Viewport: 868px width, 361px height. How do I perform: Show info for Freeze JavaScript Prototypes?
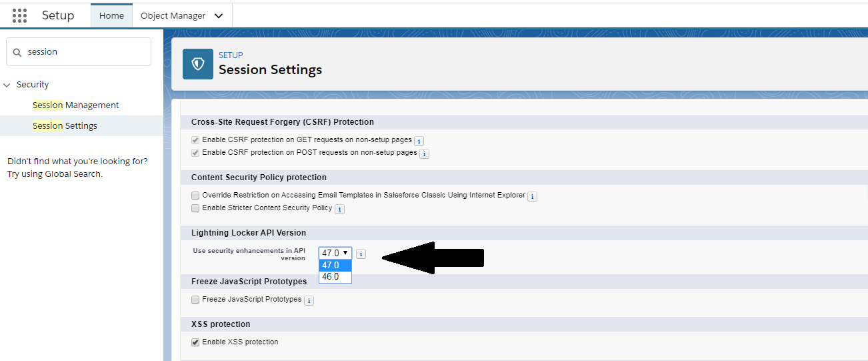(309, 300)
